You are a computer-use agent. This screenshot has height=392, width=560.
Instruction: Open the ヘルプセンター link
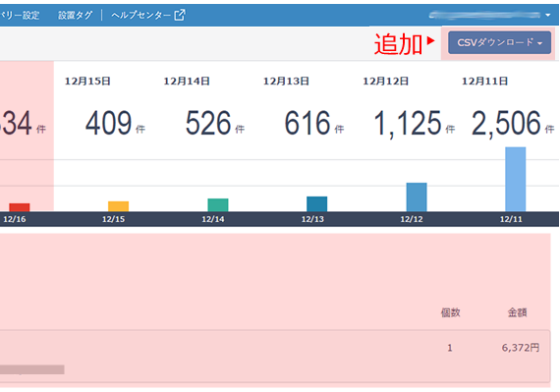tap(140, 15)
